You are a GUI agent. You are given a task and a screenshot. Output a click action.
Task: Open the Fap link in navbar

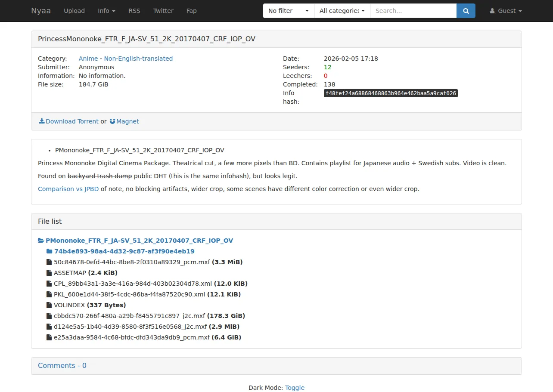tap(192, 11)
